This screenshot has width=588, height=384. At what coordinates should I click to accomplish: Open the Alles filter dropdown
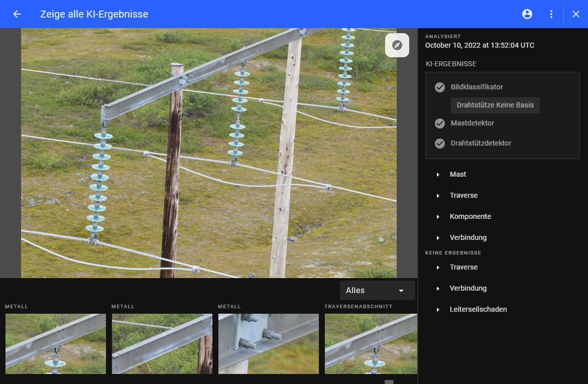click(377, 291)
